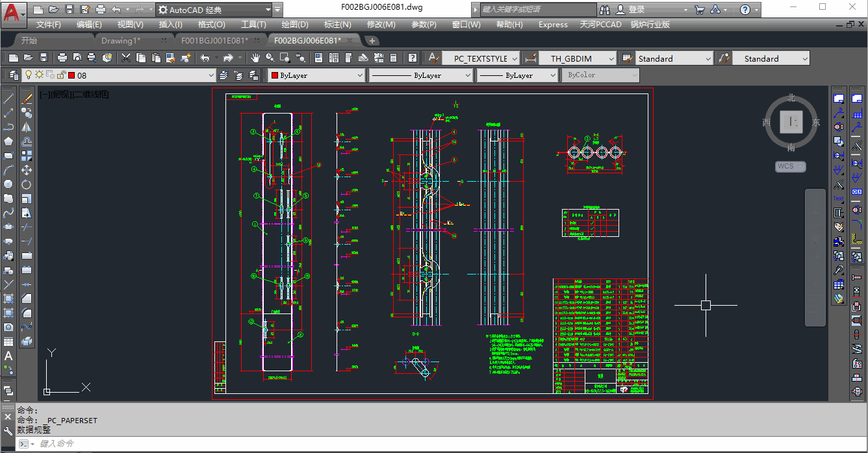Click the red ByLayer color swatch

[275, 75]
